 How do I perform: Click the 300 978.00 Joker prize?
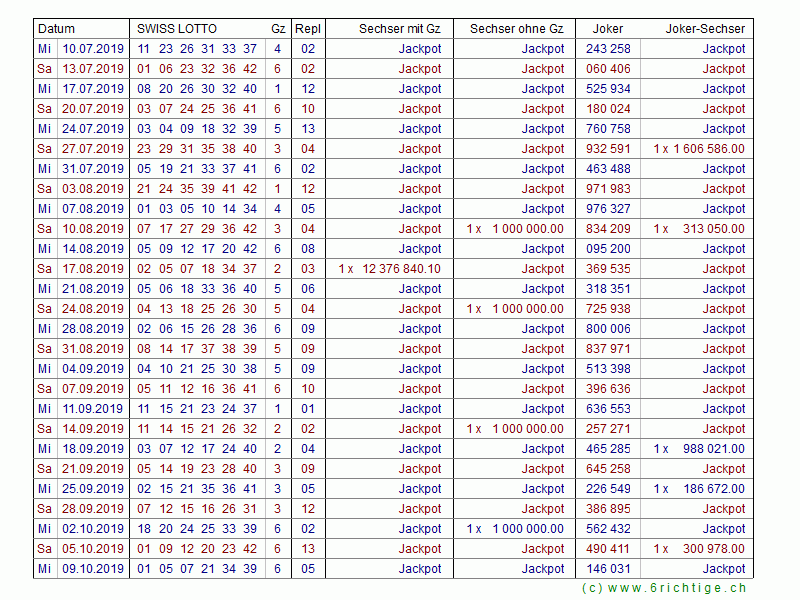pos(712,549)
